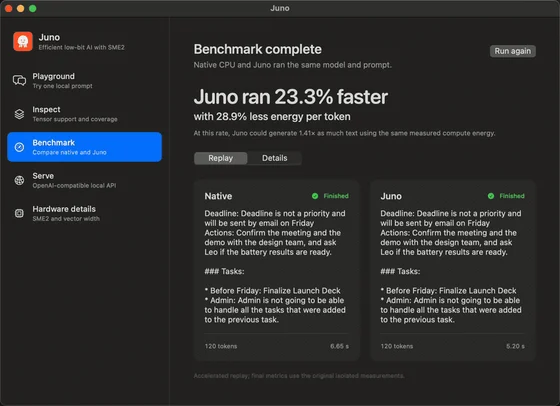Screen dimensions: 560x406
Task: Click the Run again button
Action: [512, 51]
